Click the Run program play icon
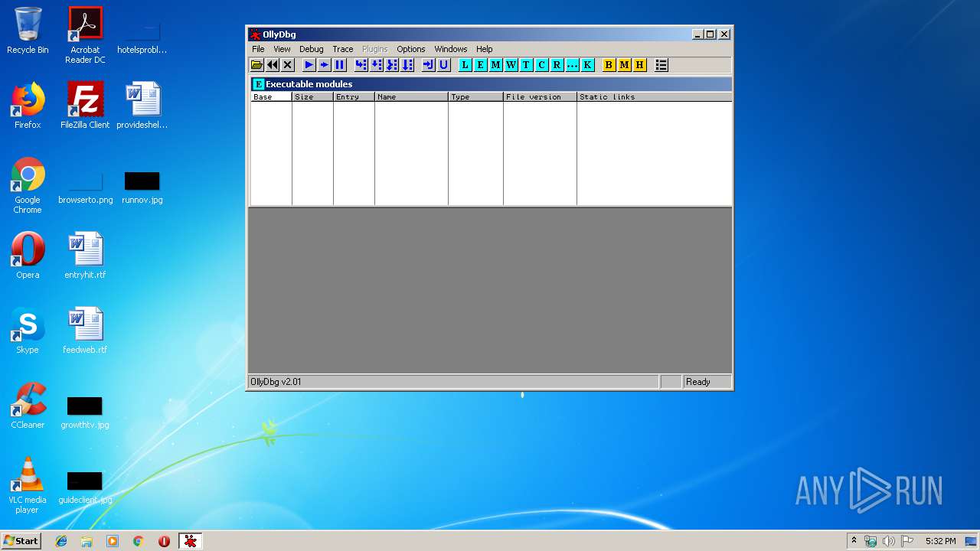 coord(309,65)
